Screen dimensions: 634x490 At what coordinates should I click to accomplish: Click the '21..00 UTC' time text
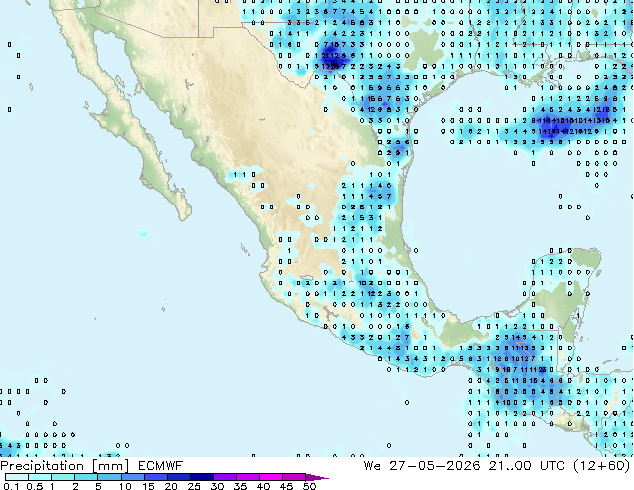click(526, 466)
